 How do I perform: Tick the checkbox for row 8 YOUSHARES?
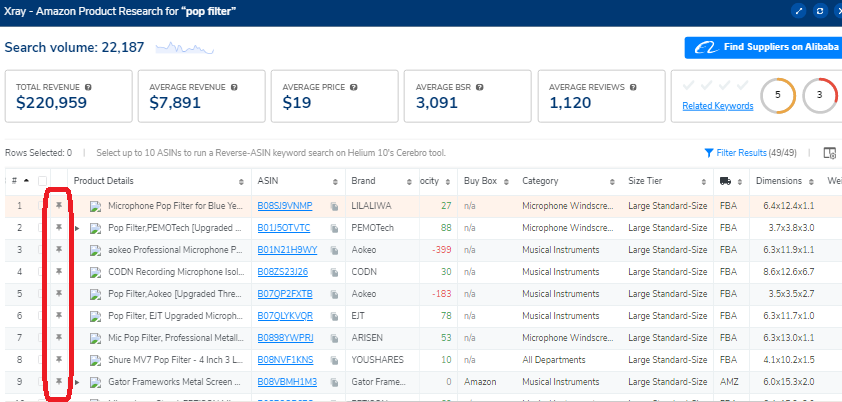pyautogui.click(x=41, y=360)
